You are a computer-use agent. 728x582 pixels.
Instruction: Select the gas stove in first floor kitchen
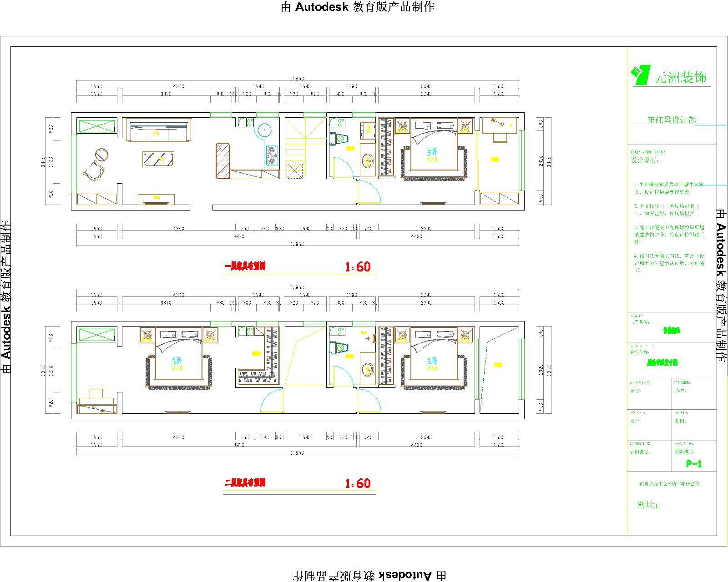pos(272,155)
